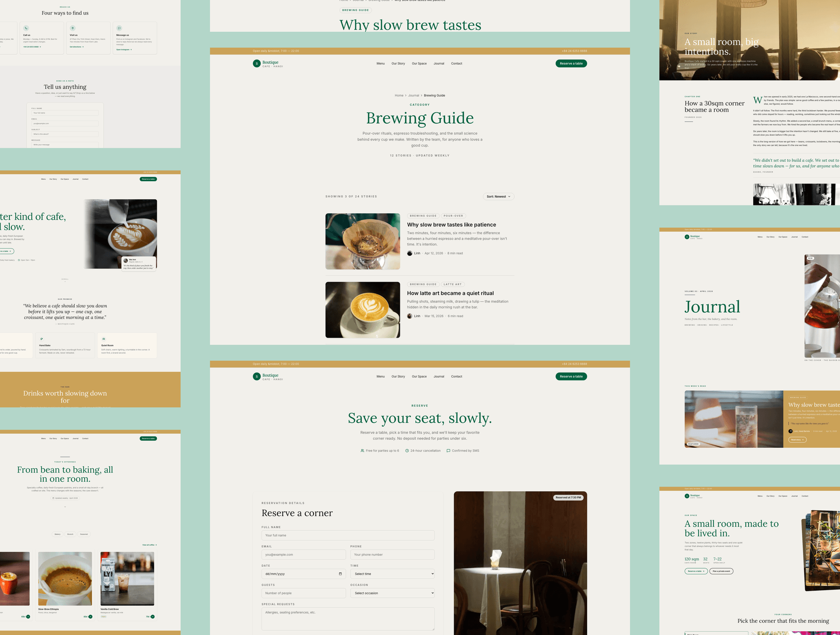
Task: Click the Hand Bake card icon
Action: [42, 339]
